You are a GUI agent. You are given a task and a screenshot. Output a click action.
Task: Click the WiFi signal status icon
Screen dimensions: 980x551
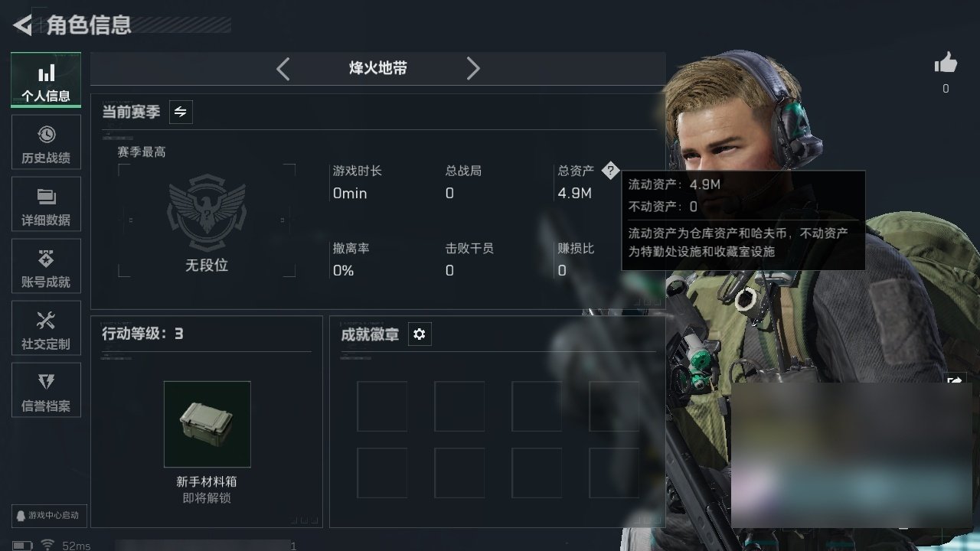click(47, 545)
